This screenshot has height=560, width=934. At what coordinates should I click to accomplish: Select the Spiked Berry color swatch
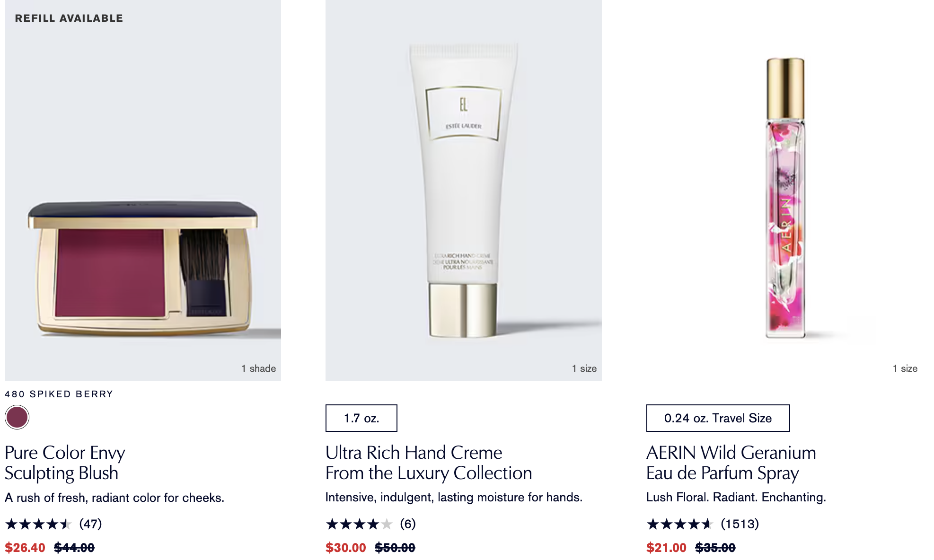click(x=17, y=417)
